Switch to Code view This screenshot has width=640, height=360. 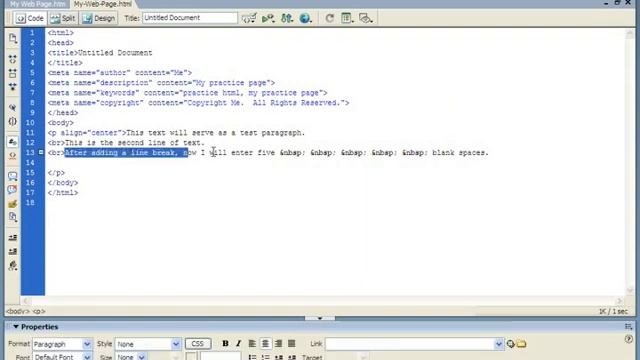pyautogui.click(x=30, y=18)
